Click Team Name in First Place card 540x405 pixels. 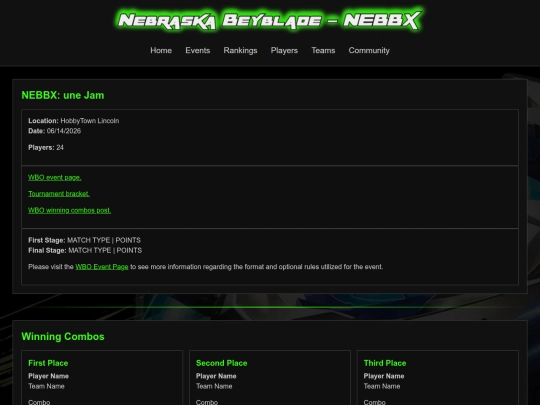[x=46, y=386]
